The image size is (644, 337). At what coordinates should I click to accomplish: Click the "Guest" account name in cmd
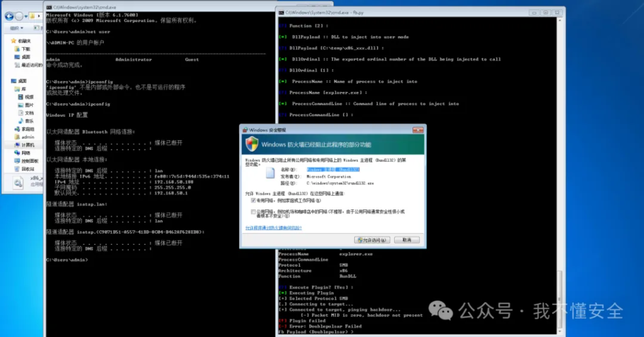(x=192, y=60)
